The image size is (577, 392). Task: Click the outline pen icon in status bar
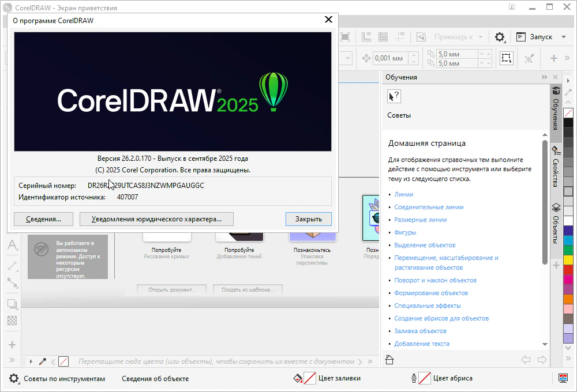pos(414,379)
